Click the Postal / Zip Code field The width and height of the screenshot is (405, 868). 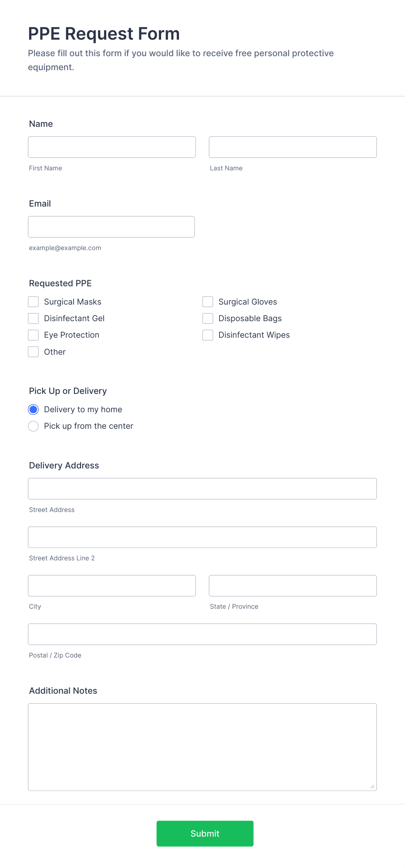202,634
